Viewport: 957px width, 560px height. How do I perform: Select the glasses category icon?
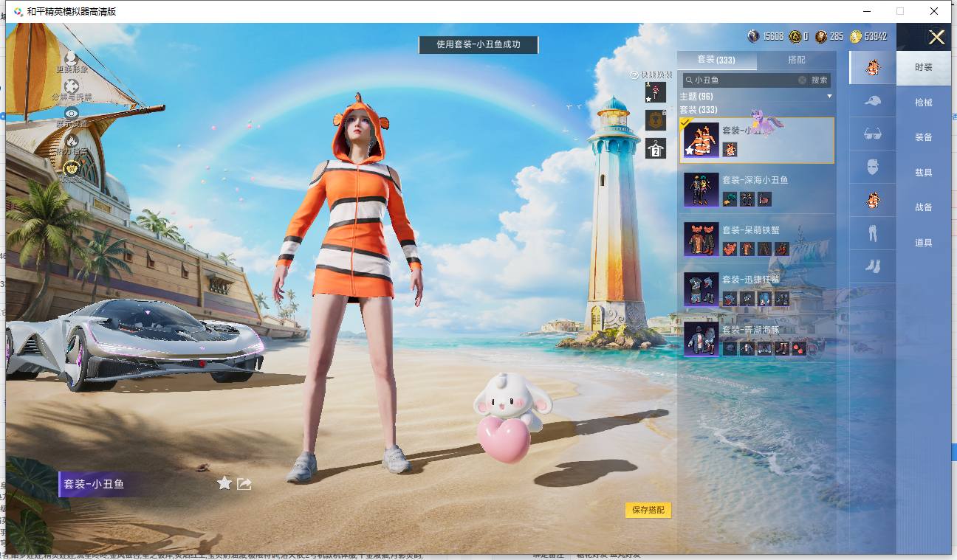click(873, 134)
